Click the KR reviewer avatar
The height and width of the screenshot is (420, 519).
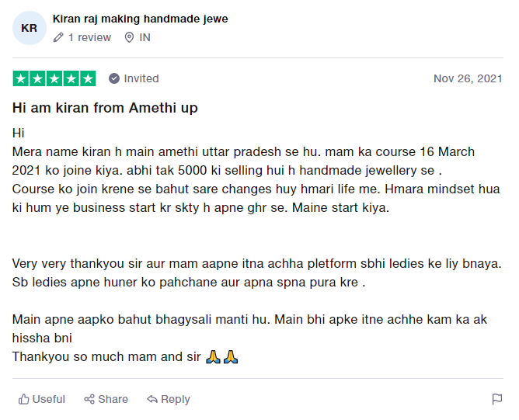29,28
